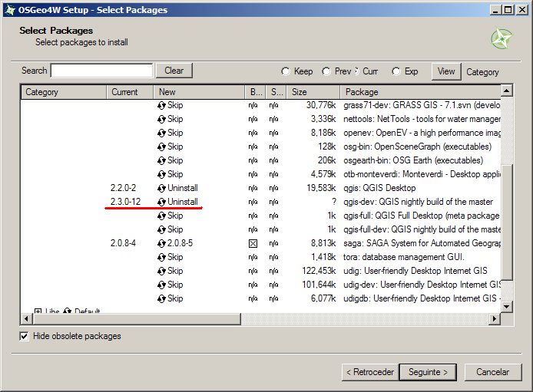533x392 pixels.
Task: Click the vertical scrollbar up arrow
Action: (506, 91)
